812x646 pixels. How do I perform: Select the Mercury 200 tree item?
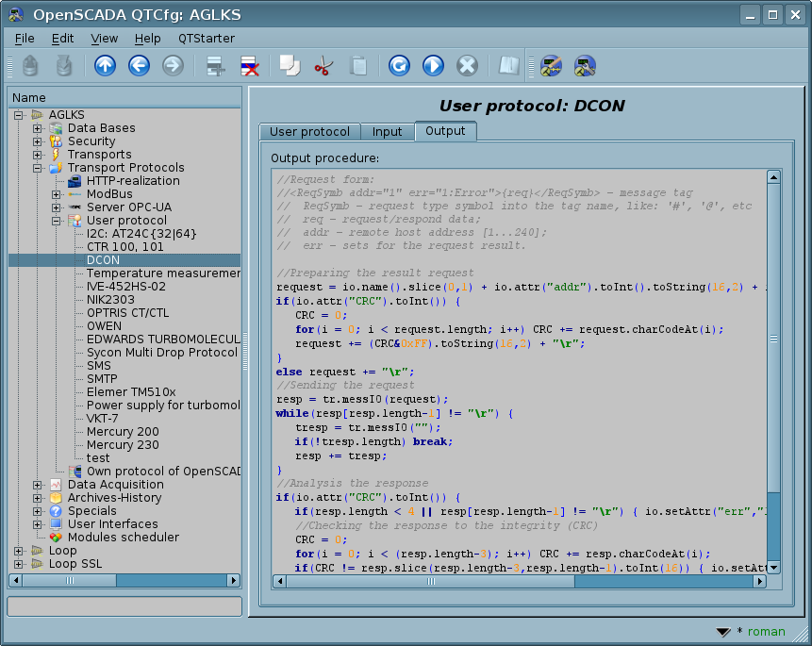click(123, 432)
